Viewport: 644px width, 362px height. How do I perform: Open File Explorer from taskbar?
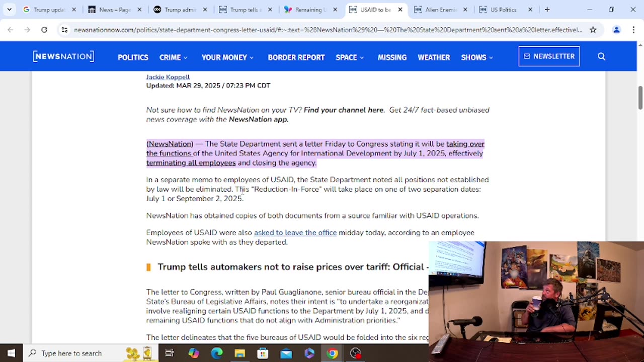(240, 353)
